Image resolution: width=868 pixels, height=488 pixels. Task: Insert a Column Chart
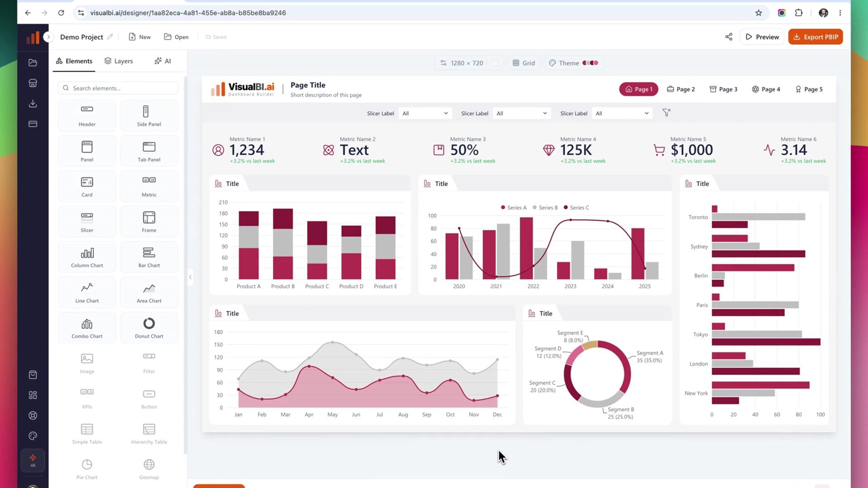[87, 257]
